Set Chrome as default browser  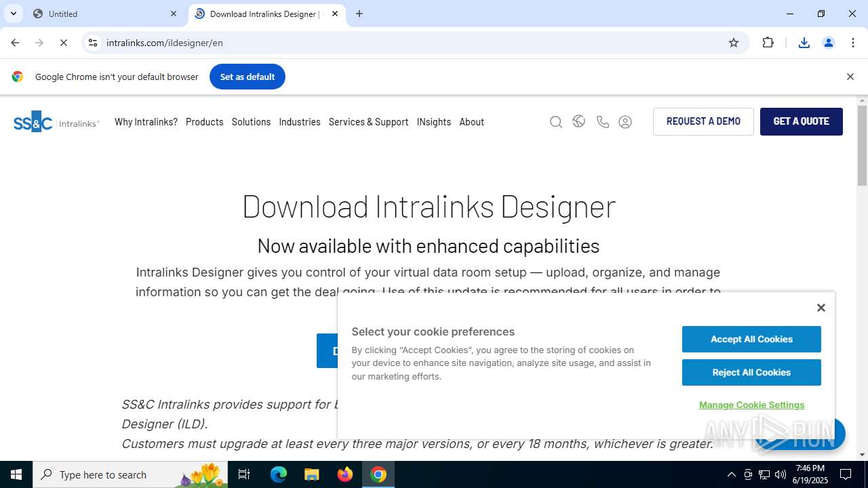248,77
